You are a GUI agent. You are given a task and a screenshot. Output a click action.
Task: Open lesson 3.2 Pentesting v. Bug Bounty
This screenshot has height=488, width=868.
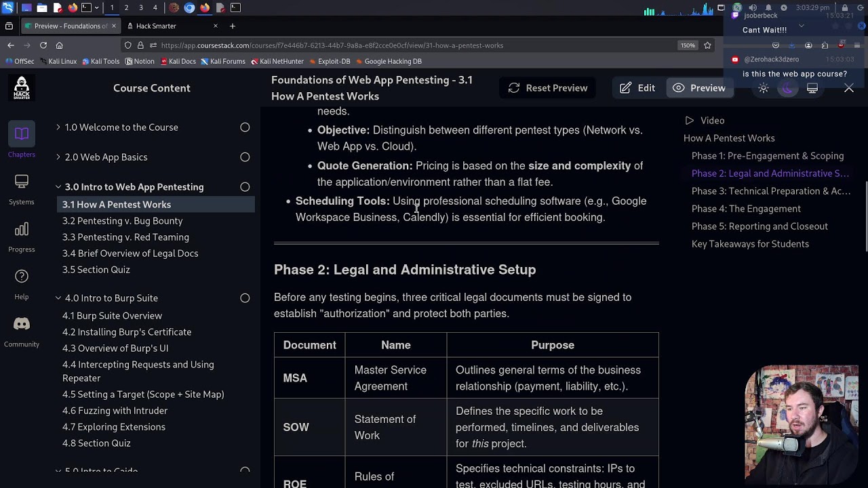click(122, 221)
